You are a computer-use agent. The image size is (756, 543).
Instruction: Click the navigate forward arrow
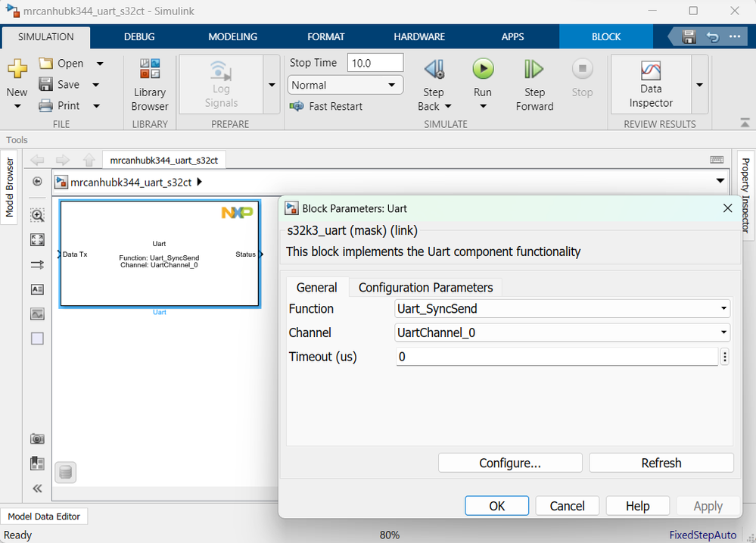[63, 160]
